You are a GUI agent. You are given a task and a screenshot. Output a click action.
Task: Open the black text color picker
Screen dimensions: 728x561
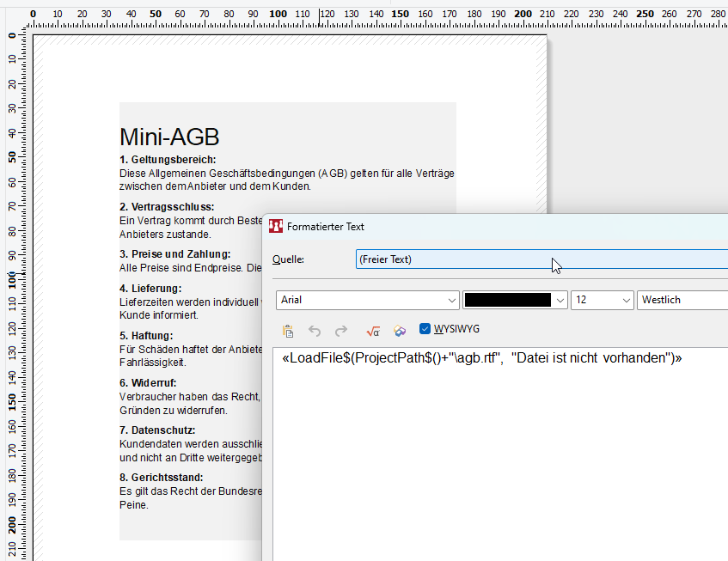point(515,300)
